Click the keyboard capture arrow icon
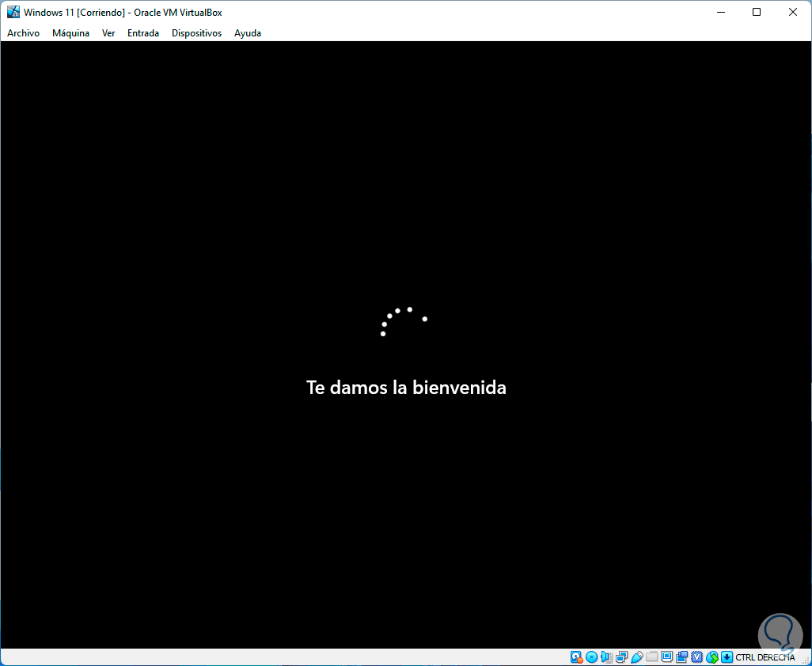Viewport: 812px width, 666px height. (727, 657)
